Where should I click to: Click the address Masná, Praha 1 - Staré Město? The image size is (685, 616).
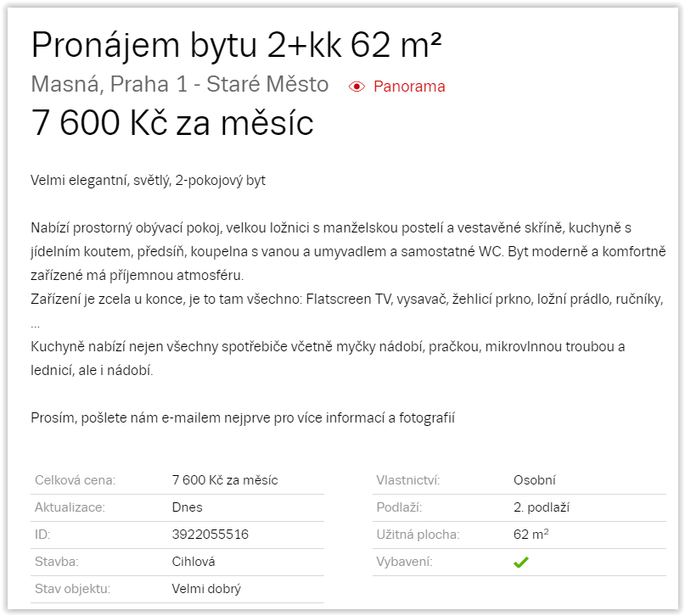pyautogui.click(x=179, y=85)
